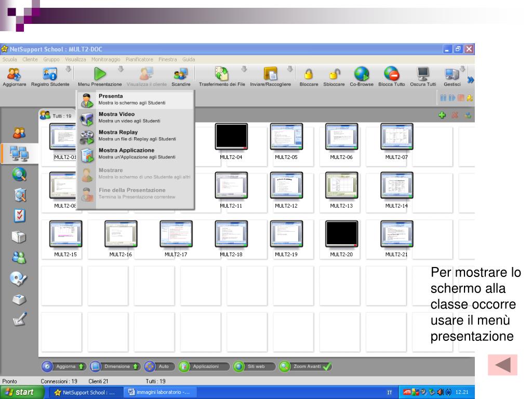Viewport: 532px width, 399px height.
Task: Click the Scandire toolbar icon
Action: click(180, 74)
